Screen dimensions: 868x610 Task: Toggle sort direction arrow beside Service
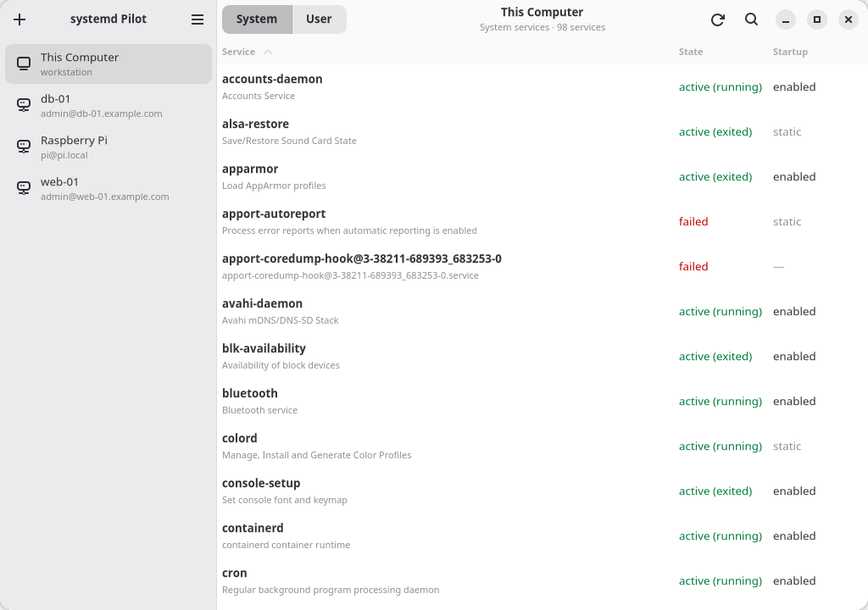pos(268,52)
